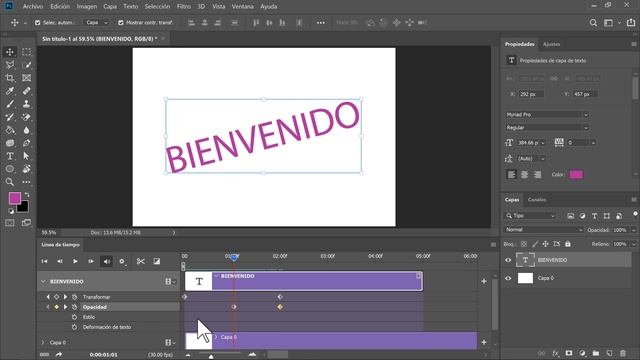This screenshot has height=360, width=640.
Task: Click the magenta foreground color swatch
Action: coord(15,198)
